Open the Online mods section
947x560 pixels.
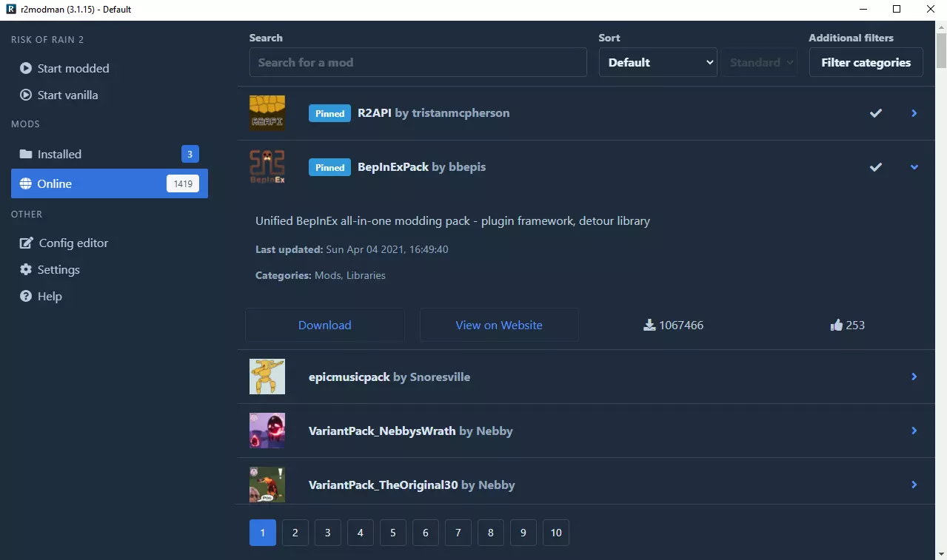click(110, 183)
